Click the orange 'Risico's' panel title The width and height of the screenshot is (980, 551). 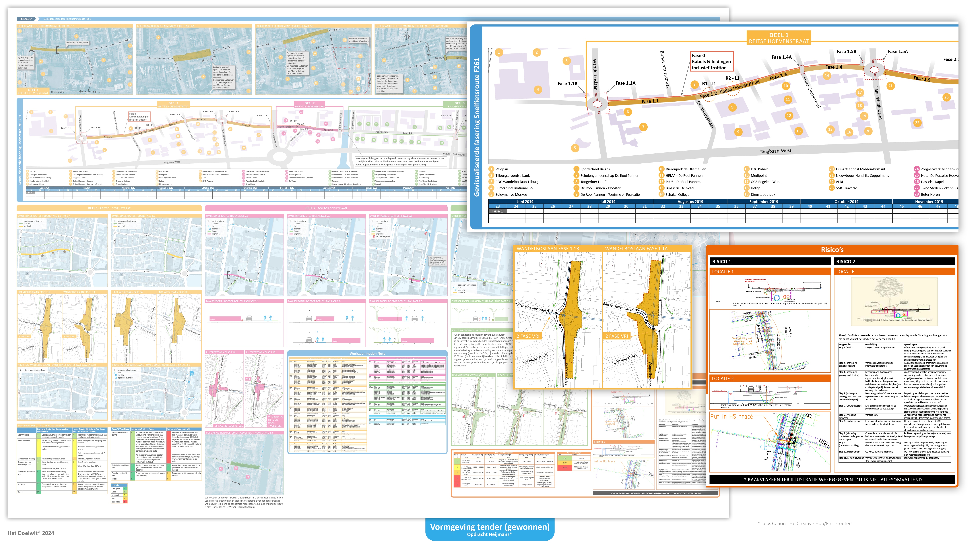coord(832,250)
